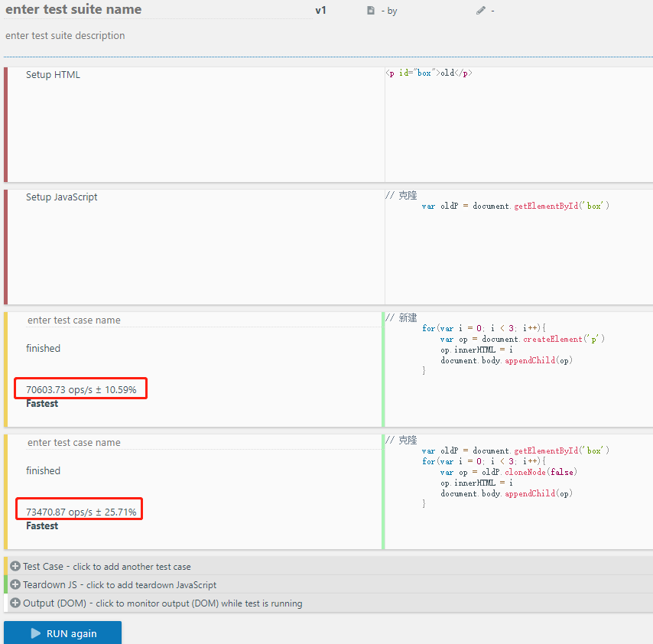
Task: Click the 'Setup HTML' label
Action: [x=53, y=74]
